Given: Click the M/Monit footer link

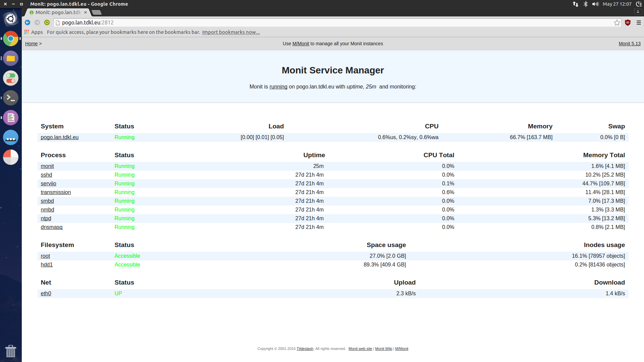Looking at the screenshot, I should pyautogui.click(x=401, y=349).
